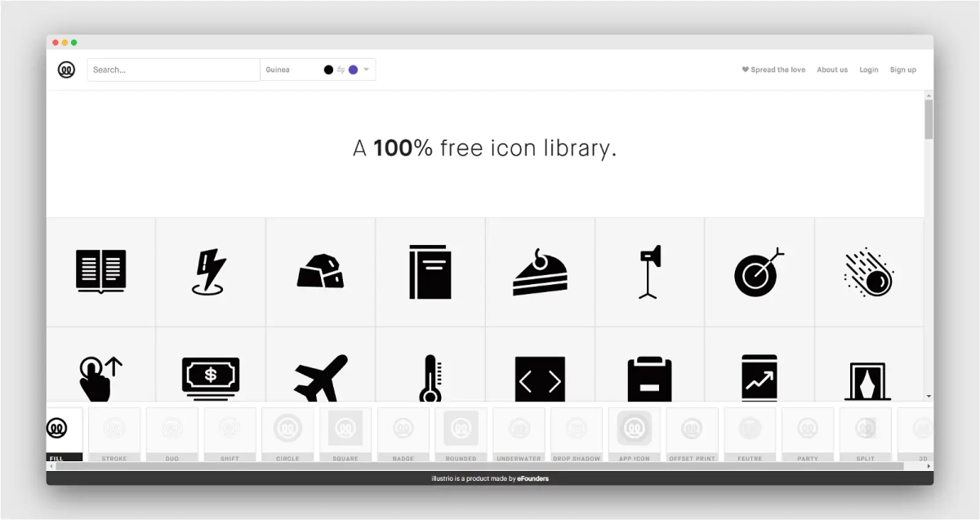
Task: Select the dollar bill money icon
Action: 211,378
